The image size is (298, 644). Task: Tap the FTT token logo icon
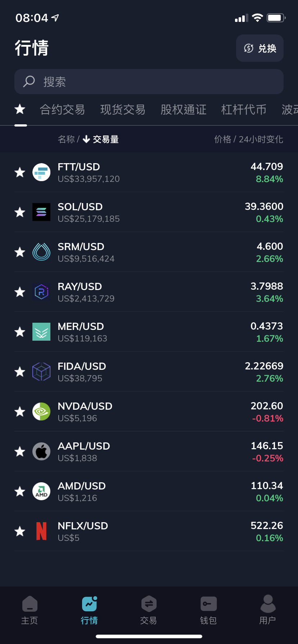pos(41,172)
